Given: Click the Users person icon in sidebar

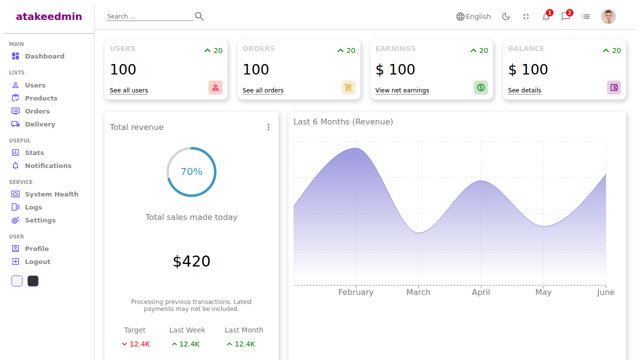Looking at the screenshot, I should pos(16,85).
